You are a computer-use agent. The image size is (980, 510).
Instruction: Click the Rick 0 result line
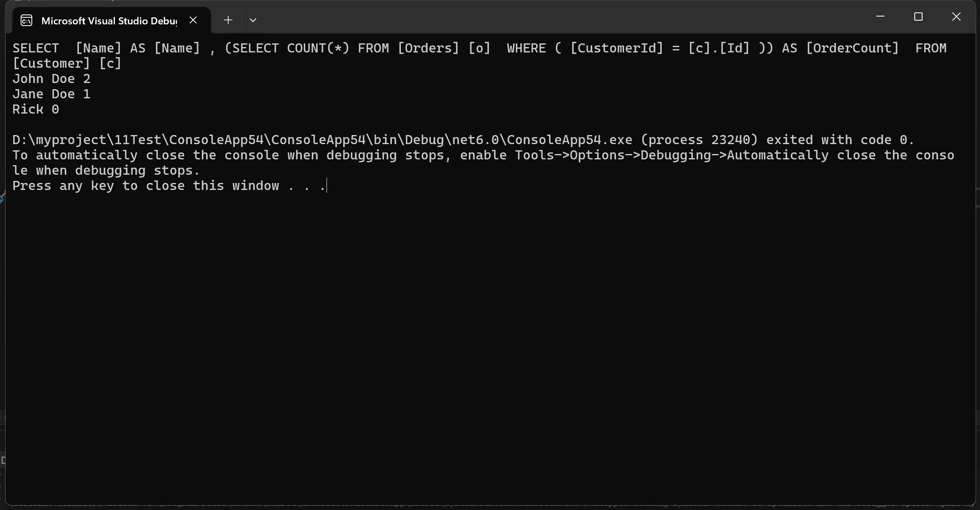[x=36, y=109]
